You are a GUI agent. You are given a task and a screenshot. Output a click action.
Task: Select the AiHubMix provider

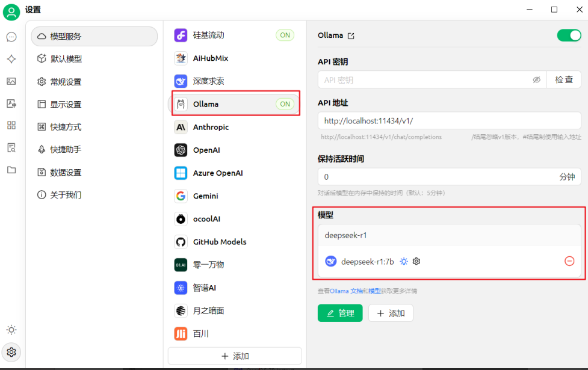tap(235, 58)
